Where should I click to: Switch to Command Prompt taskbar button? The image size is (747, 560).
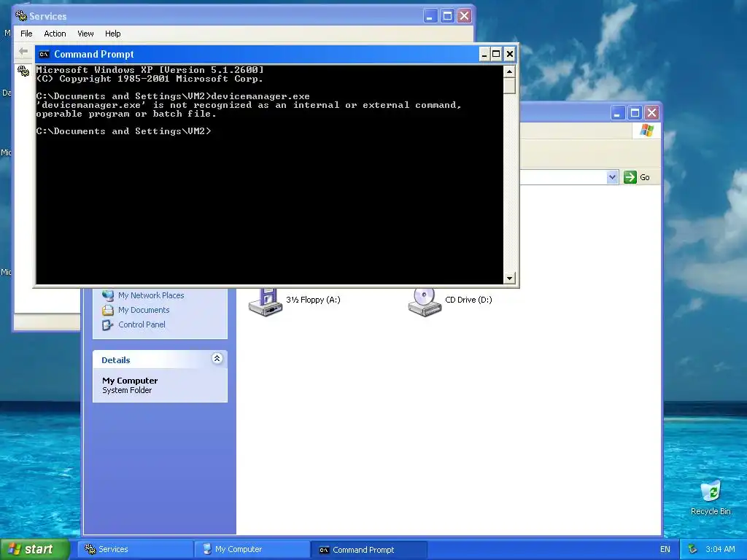coord(368,549)
